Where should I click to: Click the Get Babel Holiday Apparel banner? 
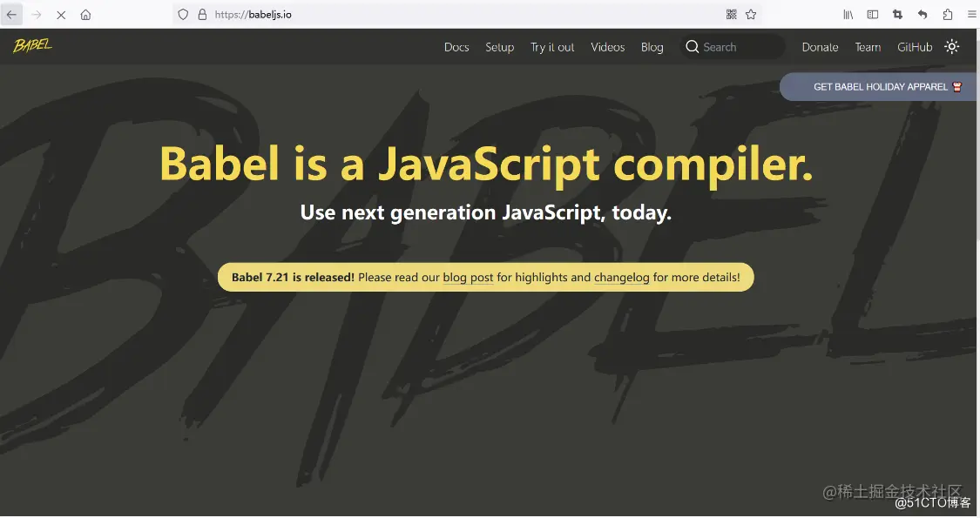coord(879,87)
